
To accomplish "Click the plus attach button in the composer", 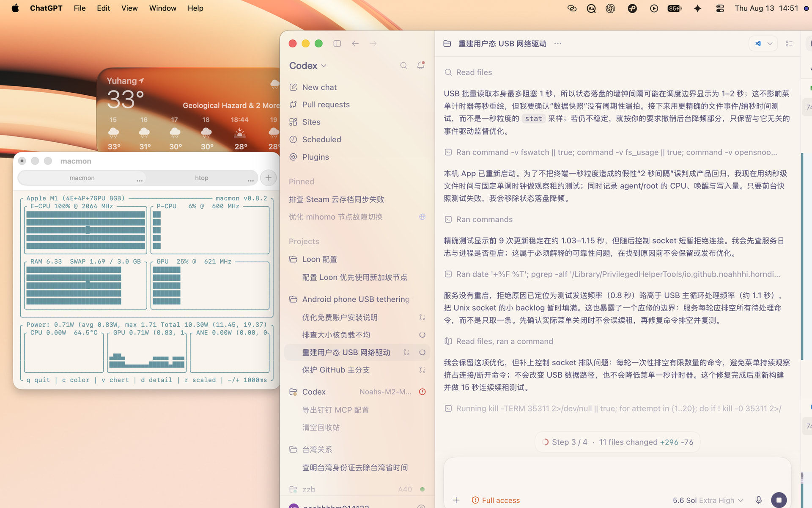I will [x=456, y=500].
